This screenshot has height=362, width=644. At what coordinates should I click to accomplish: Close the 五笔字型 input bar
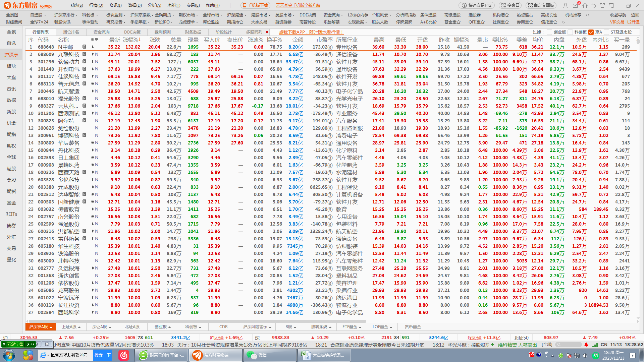(x=47, y=344)
